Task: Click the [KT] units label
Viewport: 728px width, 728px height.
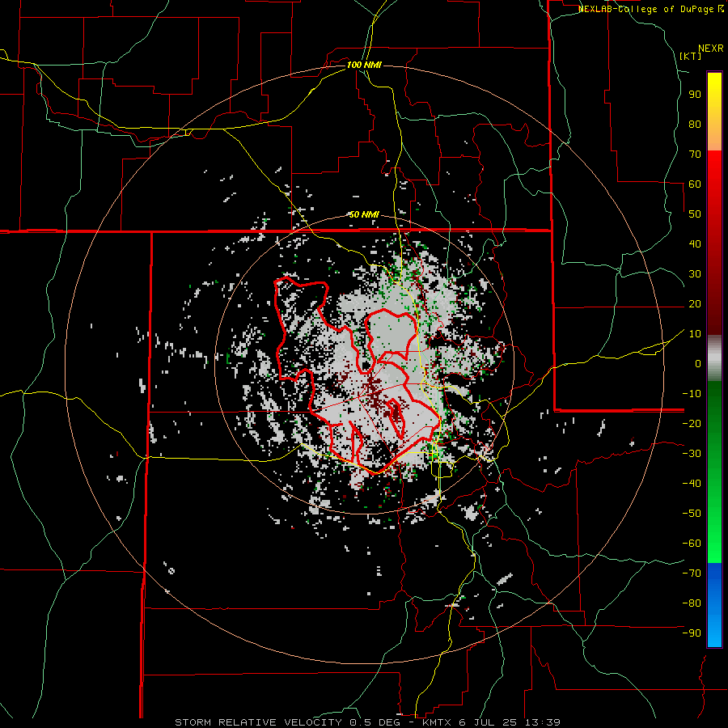Action: pos(691,56)
